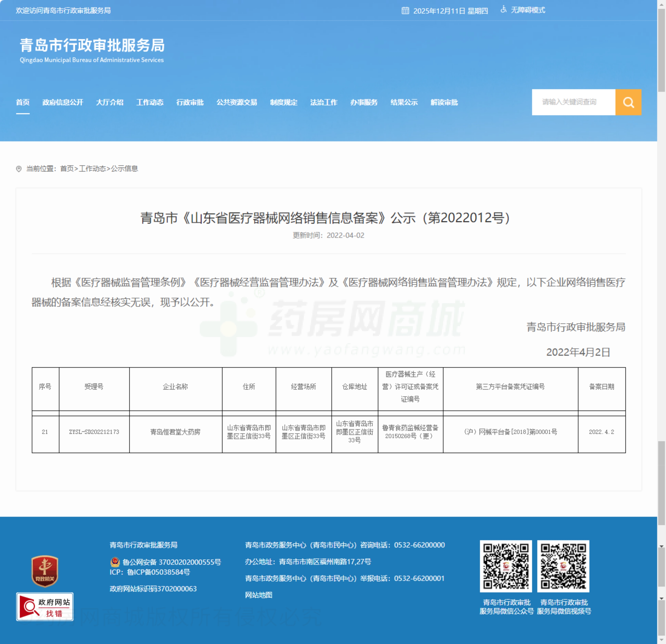Viewport: 666px width, 644px height.
Task: Click the 青岛市行政审批服务局微信公众号 QR code
Action: coord(506,566)
